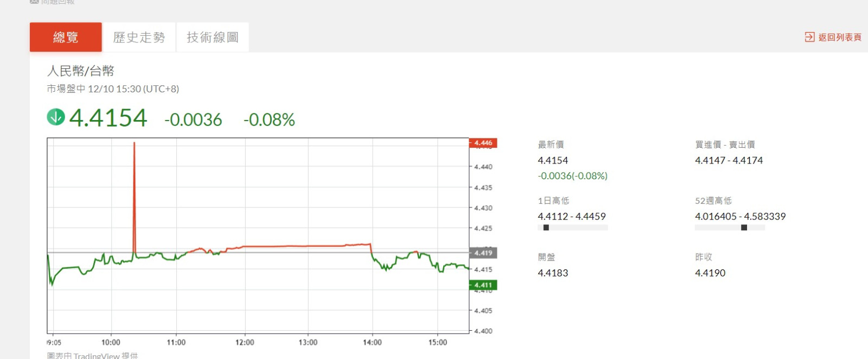Click the red 4.446 high price tag
The height and width of the screenshot is (359, 868).
tap(483, 143)
